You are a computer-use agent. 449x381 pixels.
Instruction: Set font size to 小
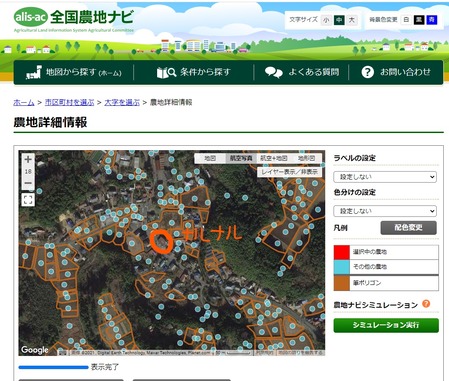[326, 20]
